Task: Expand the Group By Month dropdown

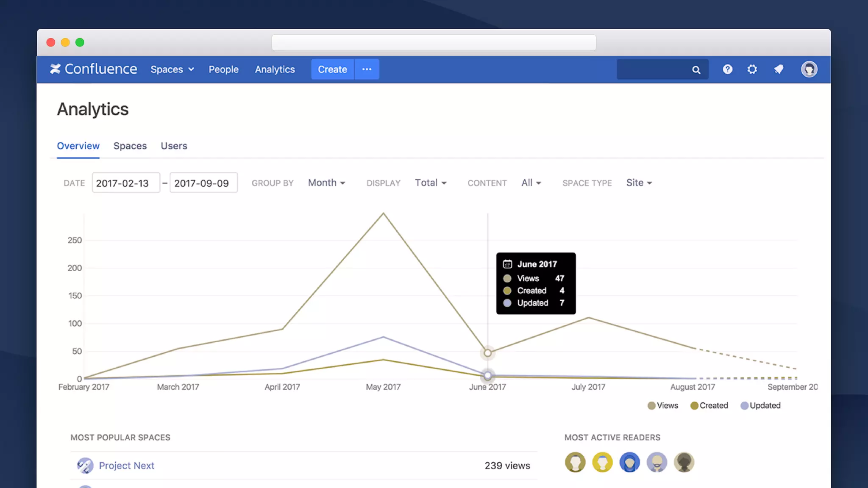Action: tap(326, 183)
